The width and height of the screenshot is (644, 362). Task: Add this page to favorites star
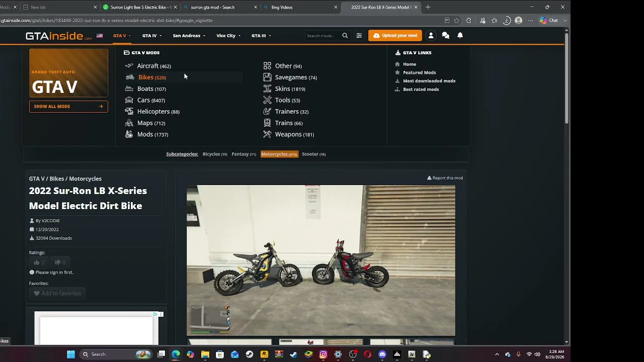coord(456,21)
